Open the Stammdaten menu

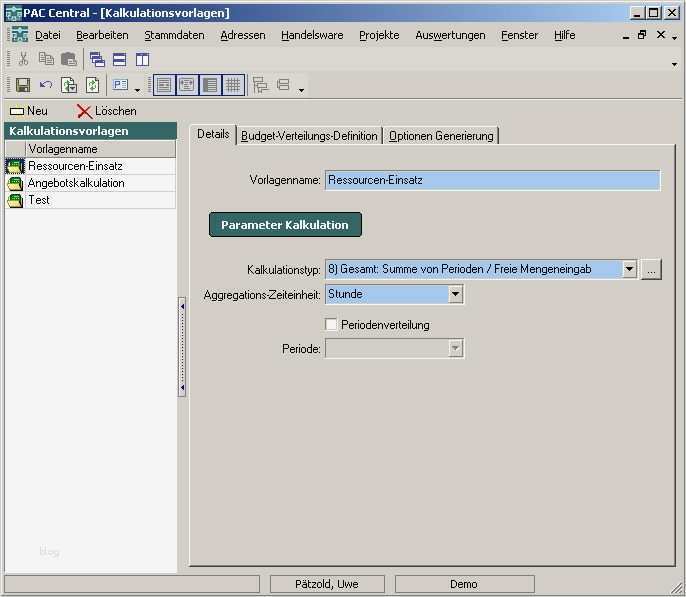174,35
